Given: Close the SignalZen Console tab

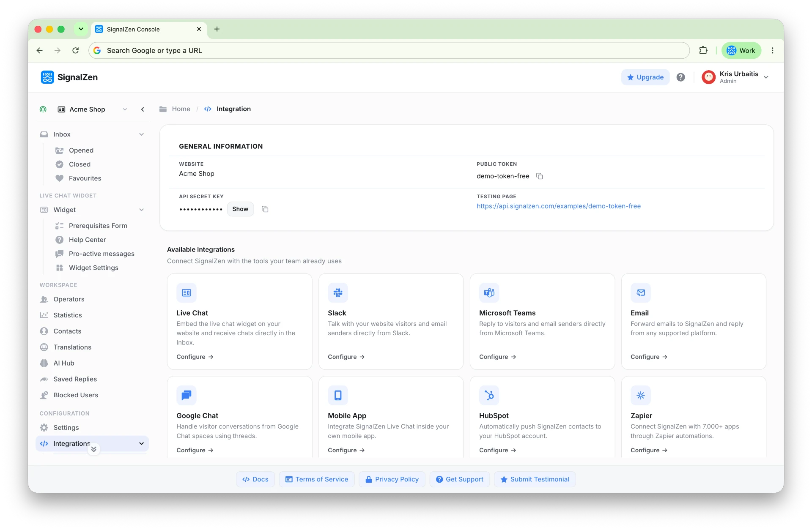Looking at the screenshot, I should click(x=199, y=29).
